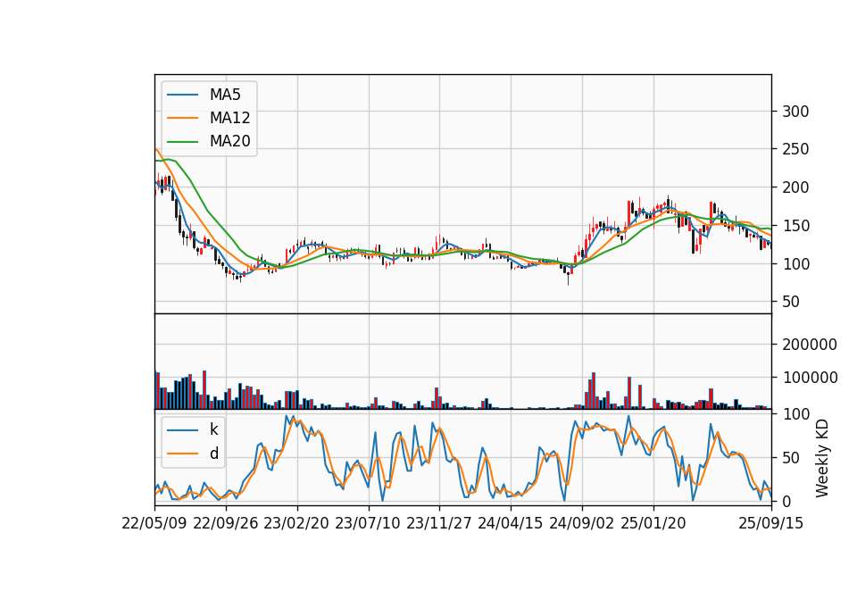Click the 23/11/27 date label
This screenshot has height=616, width=857.
[439, 524]
